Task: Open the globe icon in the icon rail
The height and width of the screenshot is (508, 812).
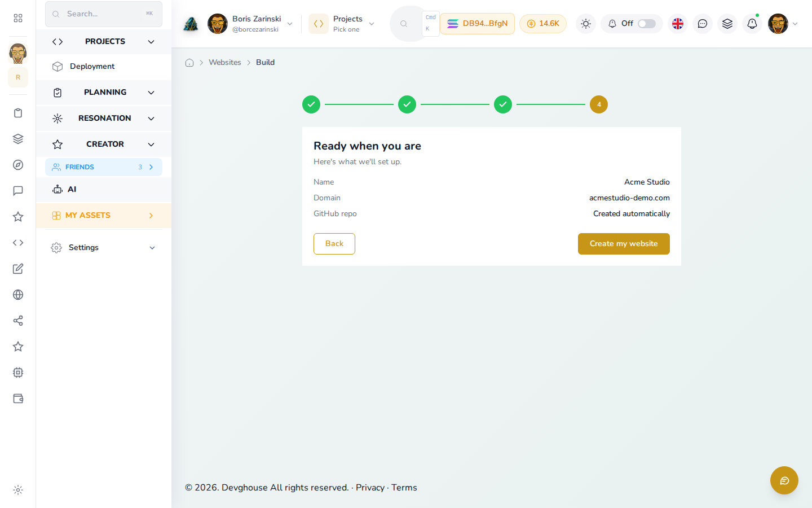Action: (18, 295)
